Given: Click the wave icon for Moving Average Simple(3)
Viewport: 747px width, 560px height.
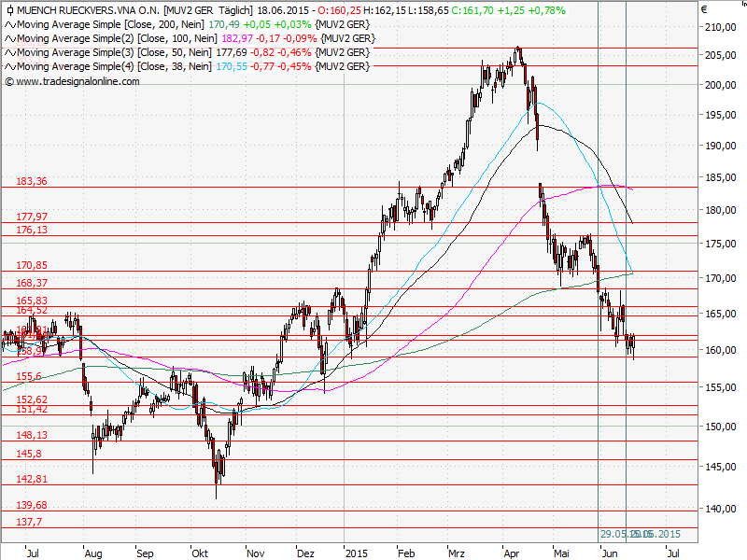Looking at the screenshot, I should point(10,52).
